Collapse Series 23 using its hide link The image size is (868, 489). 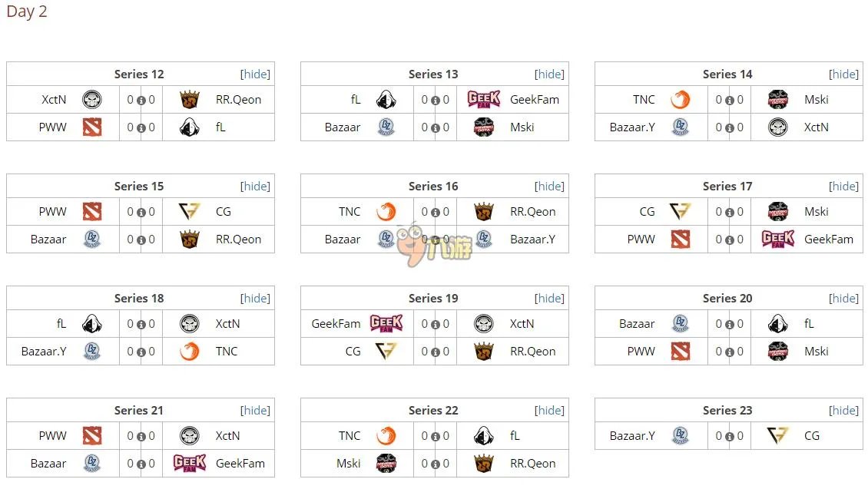tap(844, 411)
